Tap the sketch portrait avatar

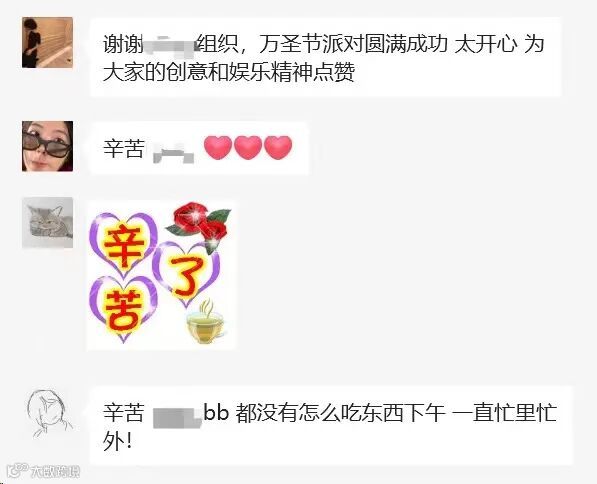click(49, 414)
